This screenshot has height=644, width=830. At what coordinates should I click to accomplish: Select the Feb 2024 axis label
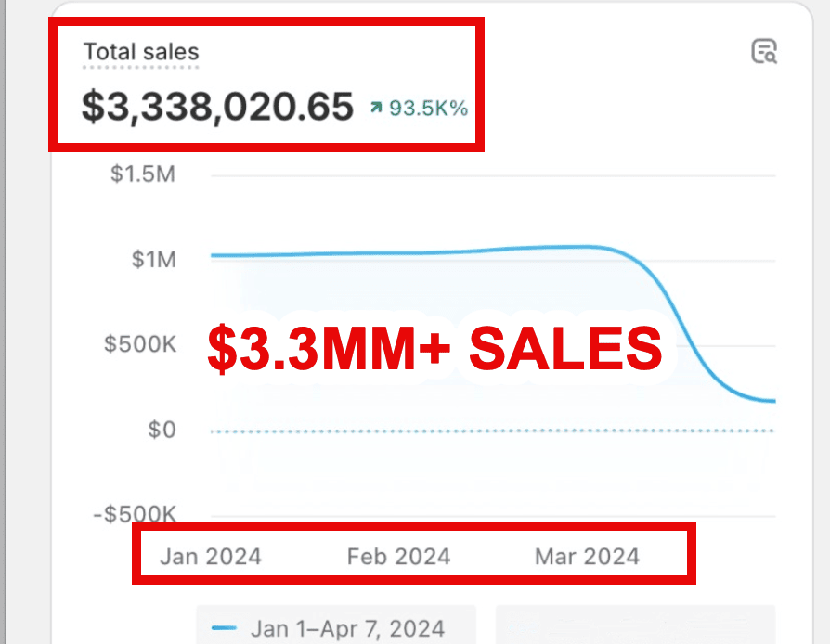[398, 557]
